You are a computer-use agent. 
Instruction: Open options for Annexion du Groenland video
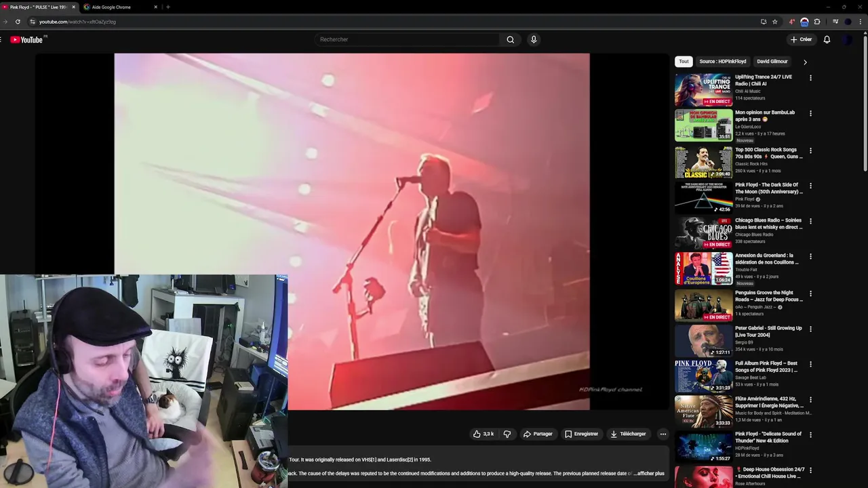[810, 257]
